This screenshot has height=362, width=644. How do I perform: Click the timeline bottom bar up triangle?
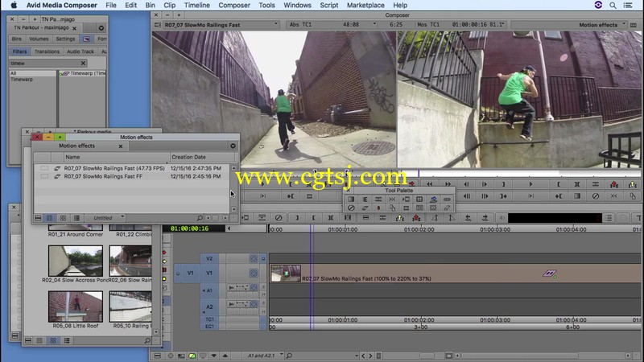point(225,356)
